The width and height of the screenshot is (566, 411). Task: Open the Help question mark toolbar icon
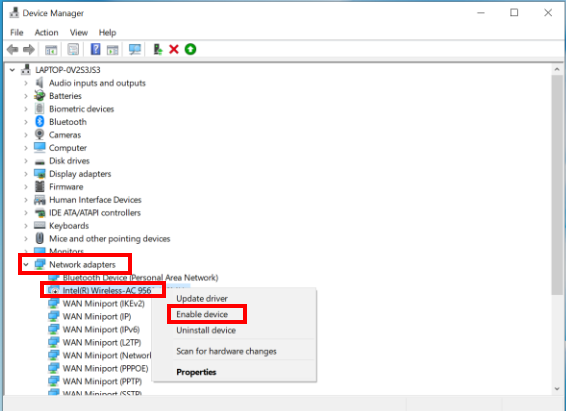[95, 49]
